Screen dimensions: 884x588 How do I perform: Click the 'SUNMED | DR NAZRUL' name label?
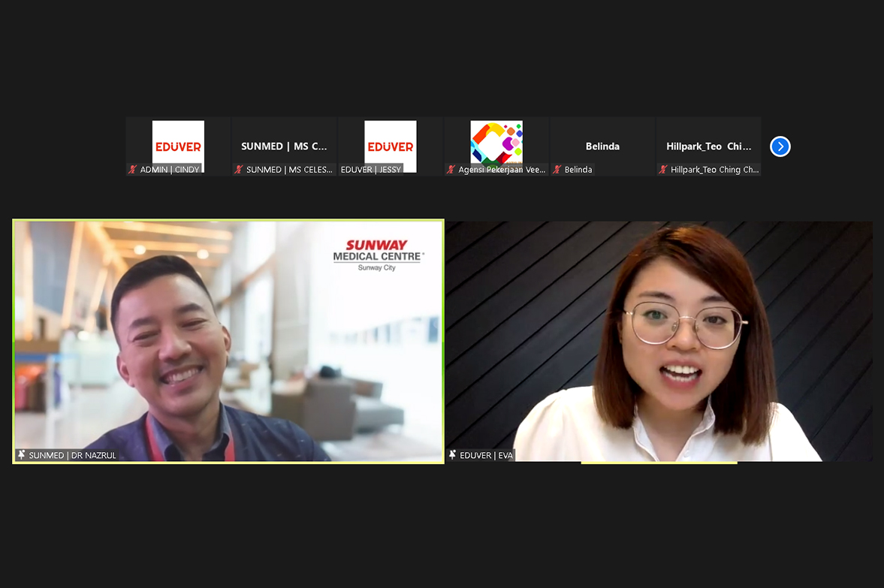point(72,455)
